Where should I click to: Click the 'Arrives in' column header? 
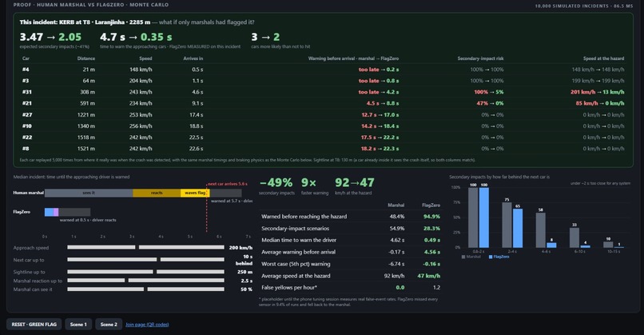coord(193,58)
